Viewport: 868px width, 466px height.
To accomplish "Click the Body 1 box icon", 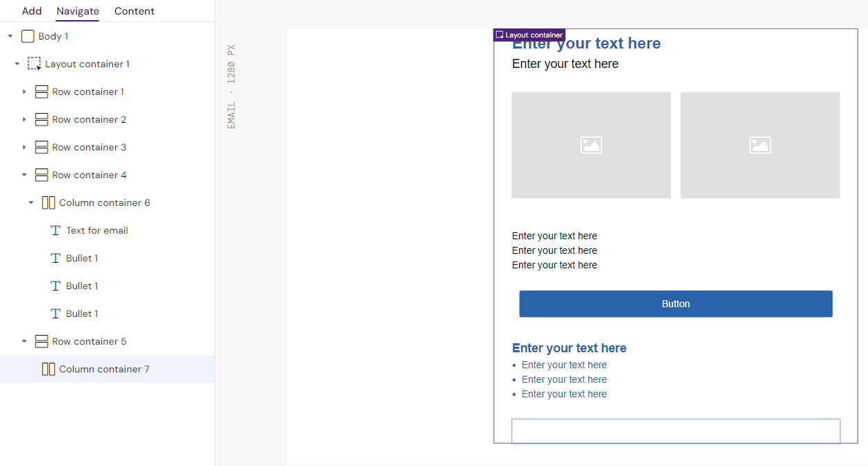I will pos(28,36).
